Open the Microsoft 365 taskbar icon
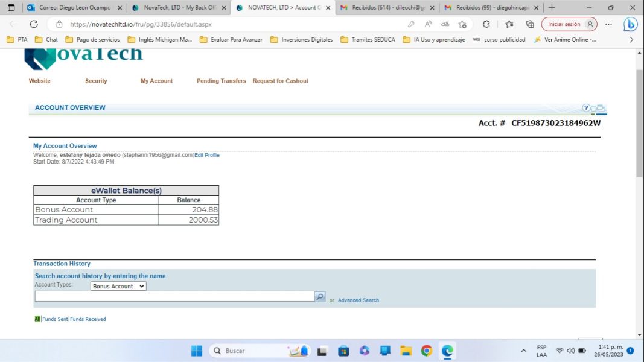 point(365,351)
